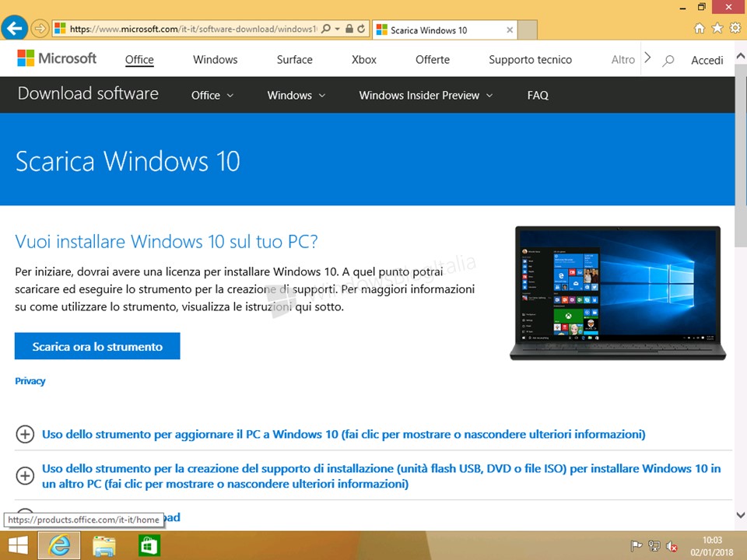Click the muted volume tray icon
The image size is (747, 560).
pos(672,546)
